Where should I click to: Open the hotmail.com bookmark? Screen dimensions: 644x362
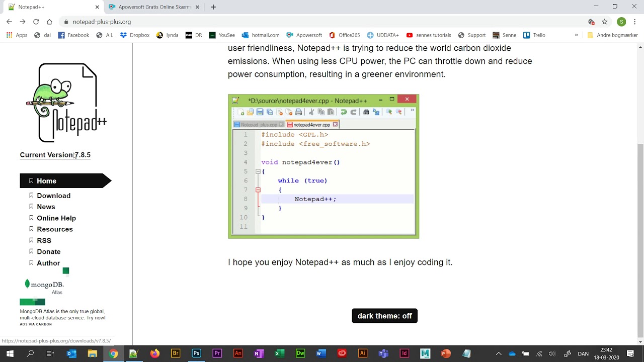(x=261, y=35)
